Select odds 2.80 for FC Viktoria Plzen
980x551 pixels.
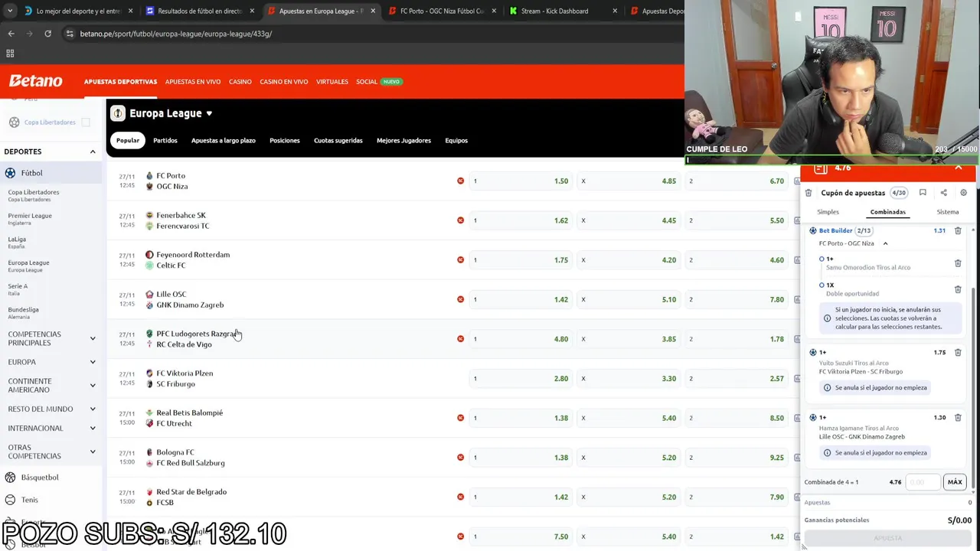[x=521, y=379]
